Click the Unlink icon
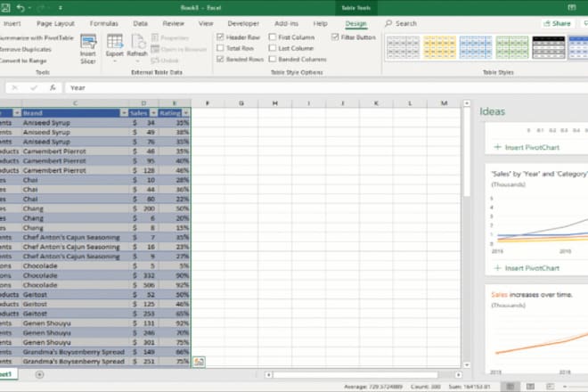This screenshot has height=392, width=588. (155, 61)
